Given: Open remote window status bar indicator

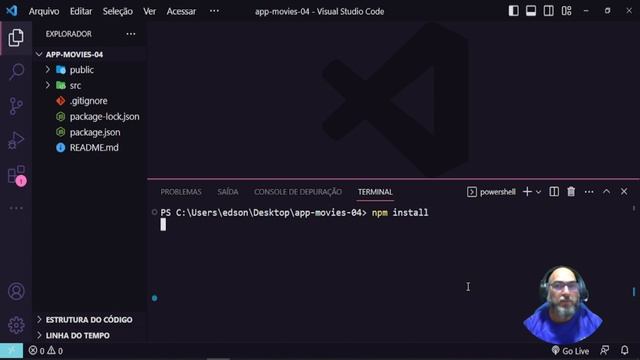Looking at the screenshot, I should click(11, 351).
